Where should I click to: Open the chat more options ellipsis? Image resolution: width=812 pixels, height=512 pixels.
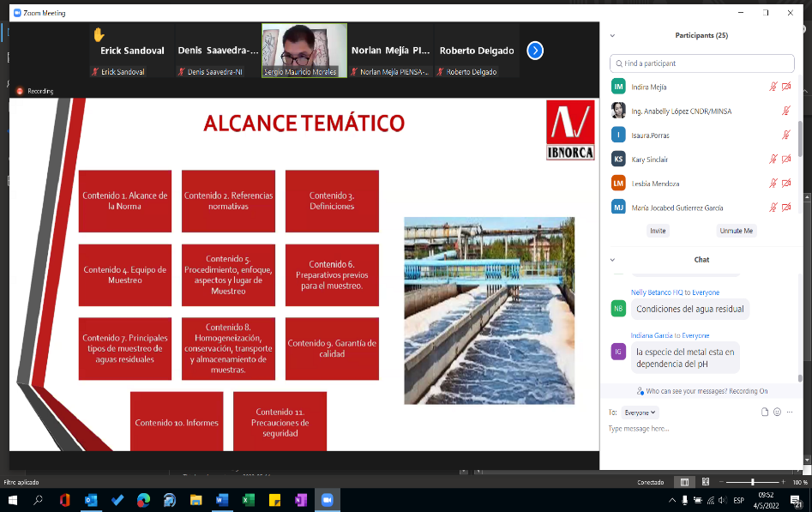click(x=789, y=412)
